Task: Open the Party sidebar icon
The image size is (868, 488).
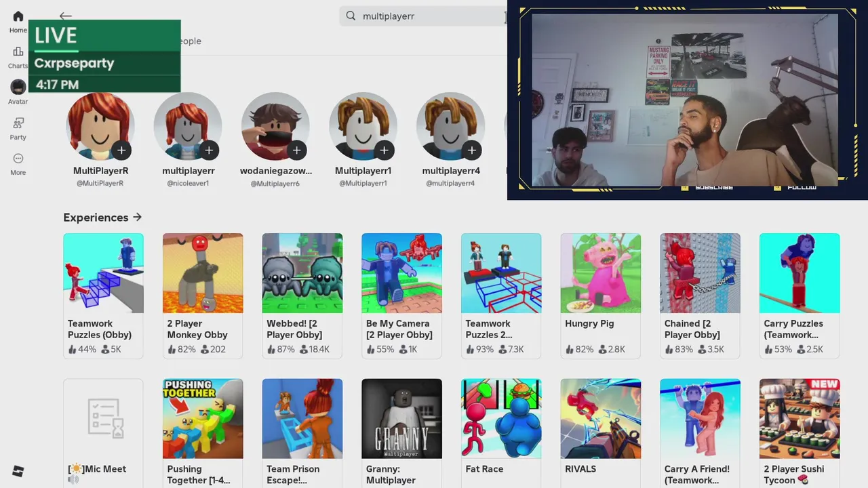Action: [18, 123]
